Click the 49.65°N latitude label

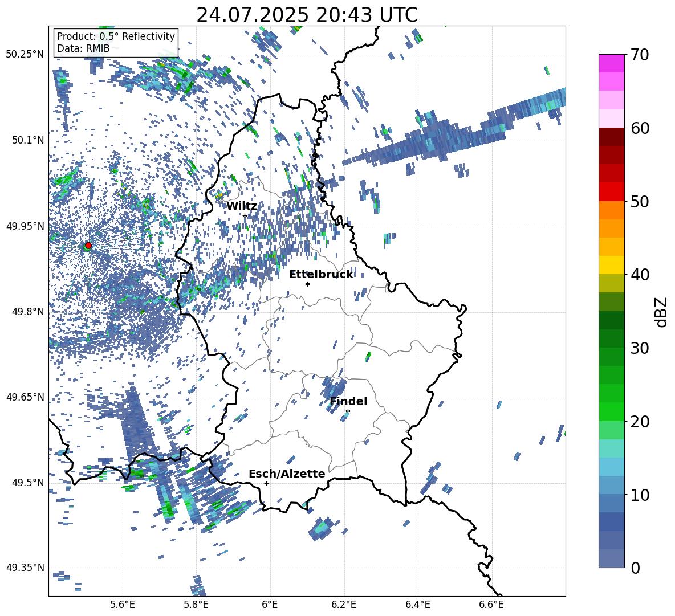point(25,397)
